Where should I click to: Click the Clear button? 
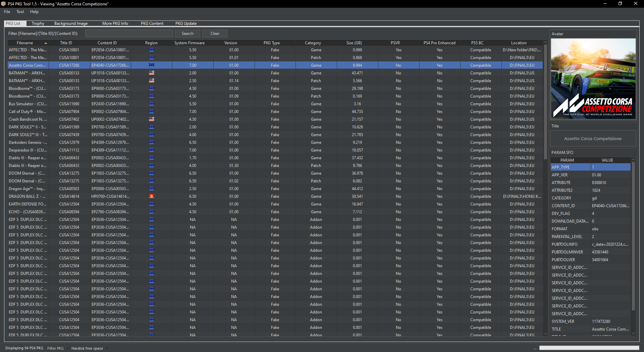tap(215, 34)
